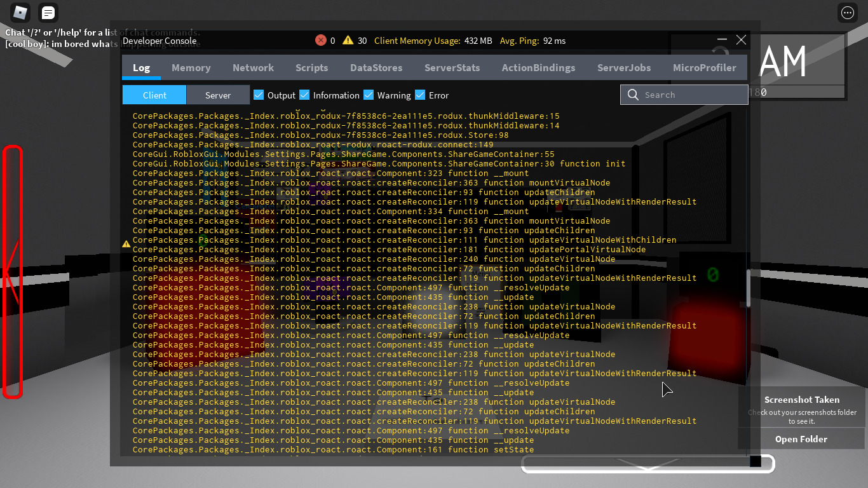Image resolution: width=868 pixels, height=488 pixels.
Task: Toggle the Information filter checkbox
Action: click(304, 95)
